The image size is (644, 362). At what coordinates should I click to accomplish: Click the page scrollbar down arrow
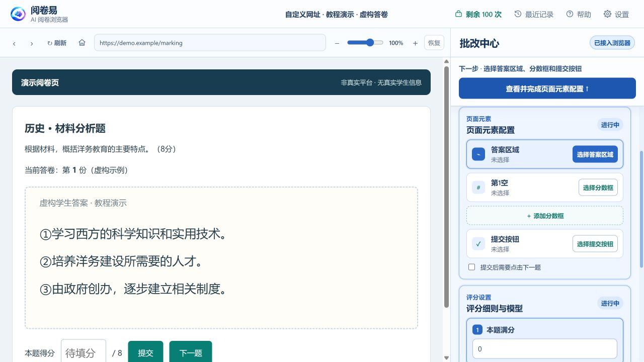click(x=446, y=358)
